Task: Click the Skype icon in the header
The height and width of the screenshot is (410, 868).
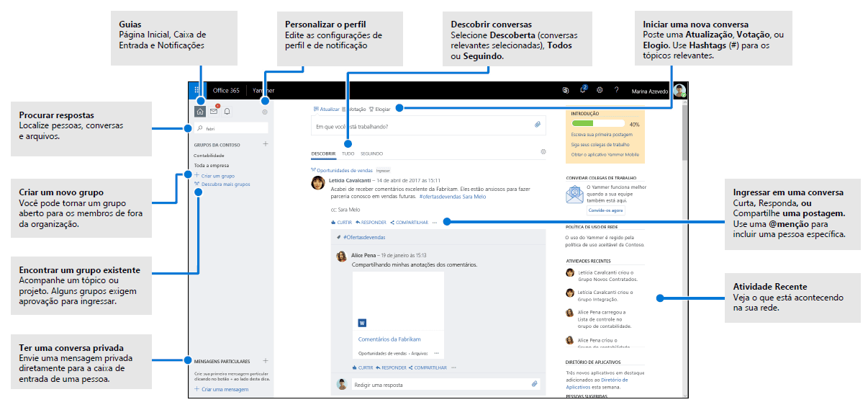Action: (565, 91)
